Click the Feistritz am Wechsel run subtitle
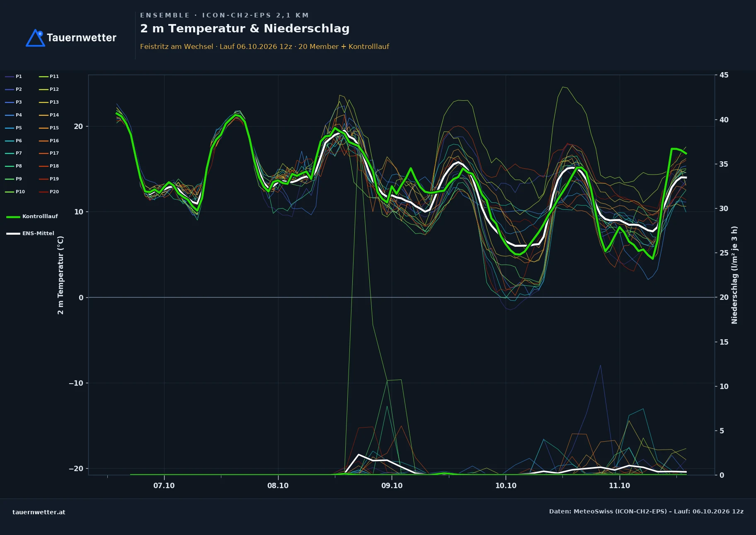The width and height of the screenshot is (756, 535). coord(264,46)
